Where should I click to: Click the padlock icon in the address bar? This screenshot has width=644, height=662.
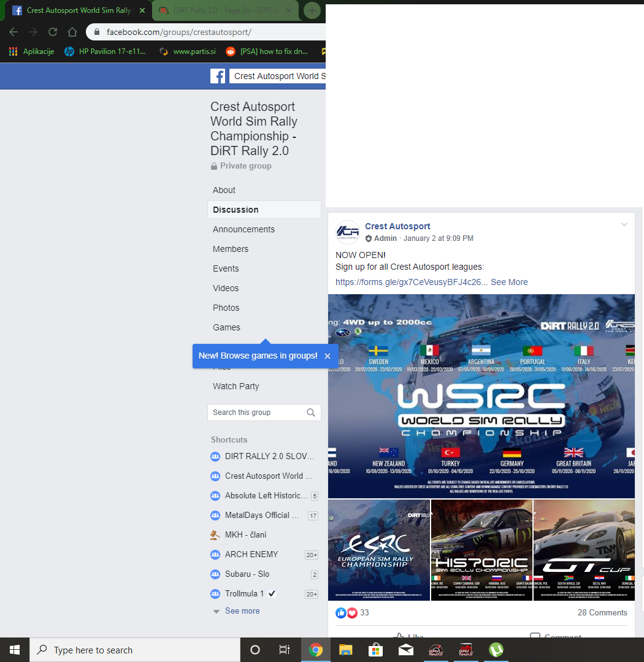(x=97, y=32)
